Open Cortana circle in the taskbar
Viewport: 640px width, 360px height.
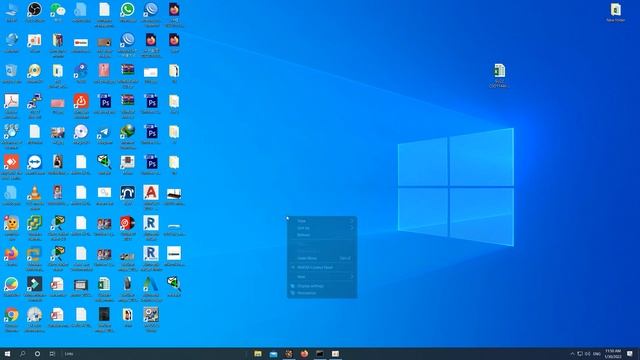(x=37, y=353)
